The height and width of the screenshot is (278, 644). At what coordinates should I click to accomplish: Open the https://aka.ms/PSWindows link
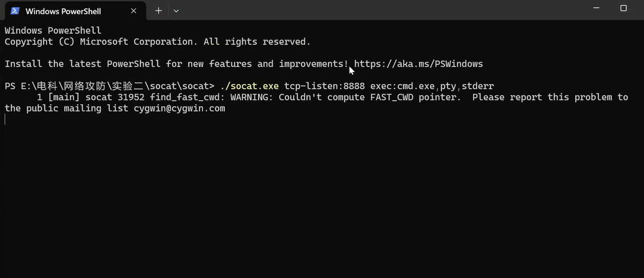pos(418,64)
